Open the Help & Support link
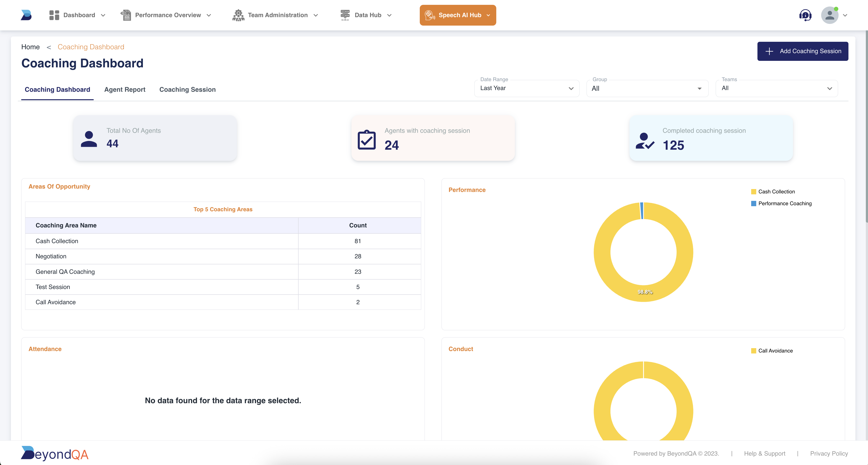The image size is (868, 465). coord(764,454)
